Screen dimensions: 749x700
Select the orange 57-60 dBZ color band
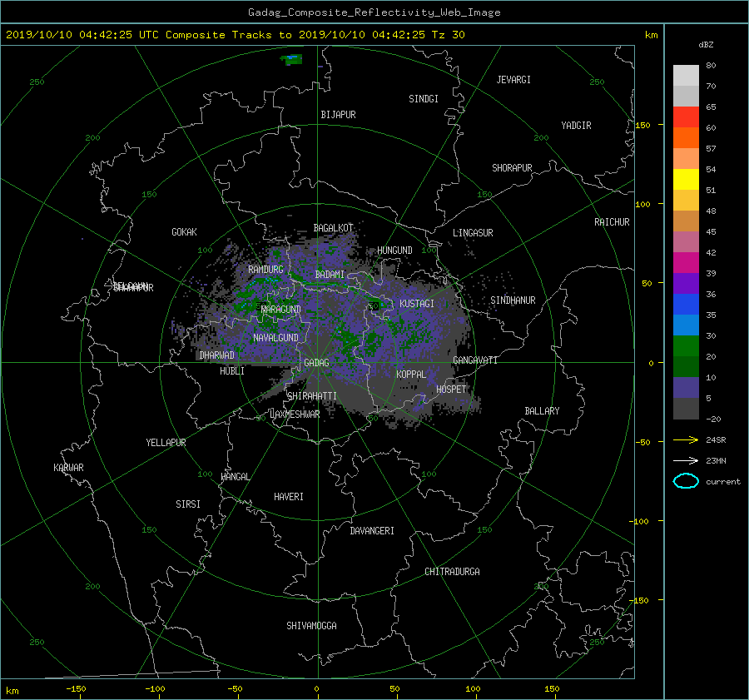(686, 138)
